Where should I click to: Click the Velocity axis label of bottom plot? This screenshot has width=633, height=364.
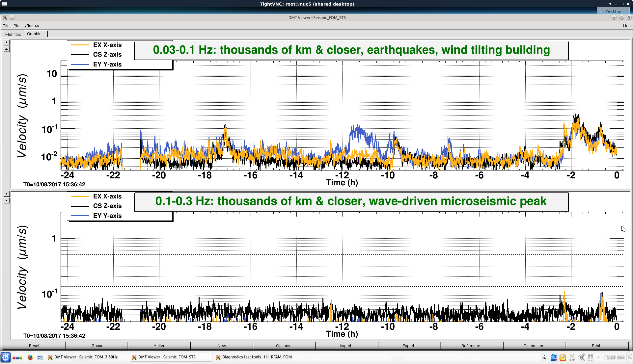click(22, 267)
